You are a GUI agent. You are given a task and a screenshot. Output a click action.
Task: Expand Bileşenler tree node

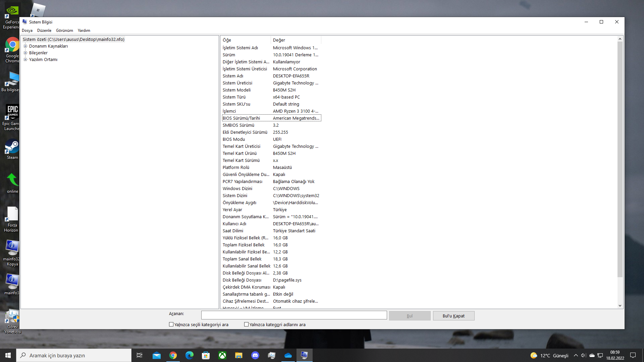25,53
